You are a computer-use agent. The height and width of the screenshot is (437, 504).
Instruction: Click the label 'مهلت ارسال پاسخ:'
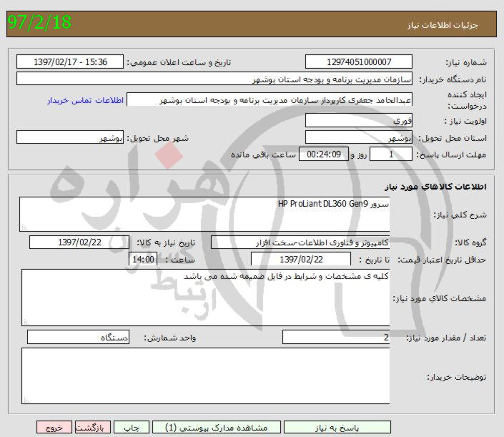tap(452, 155)
